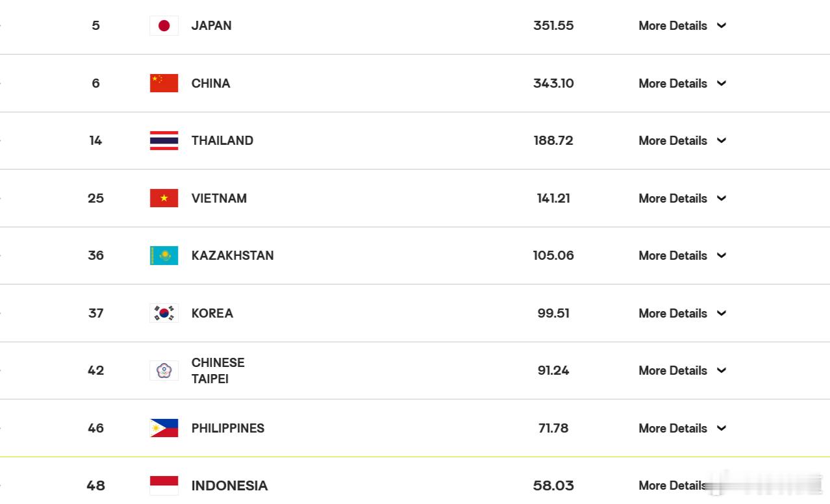Click the Vietnam flag icon
830x504 pixels.
pyautogui.click(x=164, y=198)
